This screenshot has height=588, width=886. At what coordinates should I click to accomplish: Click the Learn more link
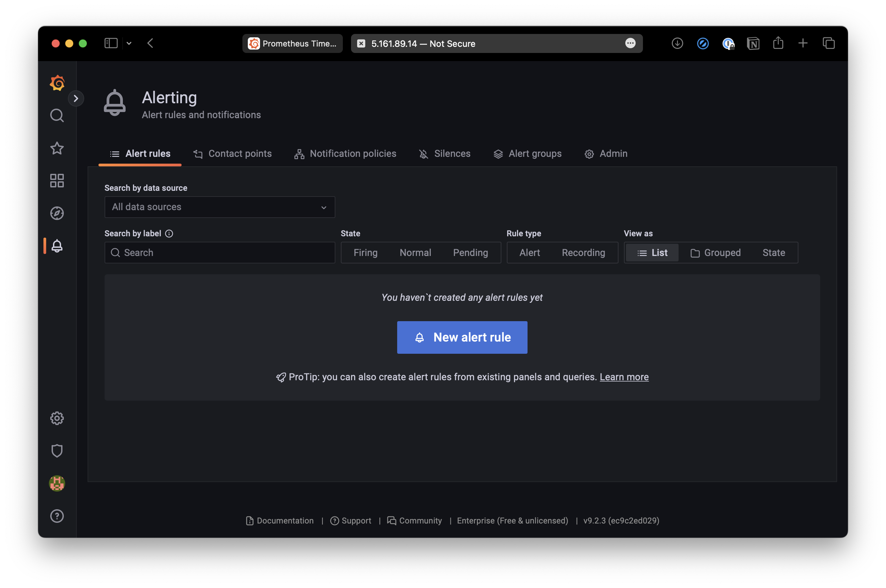coord(624,377)
